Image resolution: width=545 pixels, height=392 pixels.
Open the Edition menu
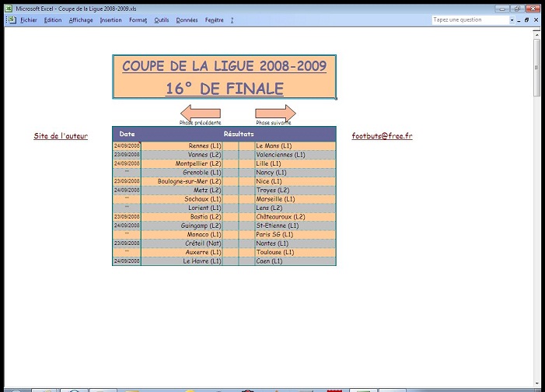pos(53,20)
